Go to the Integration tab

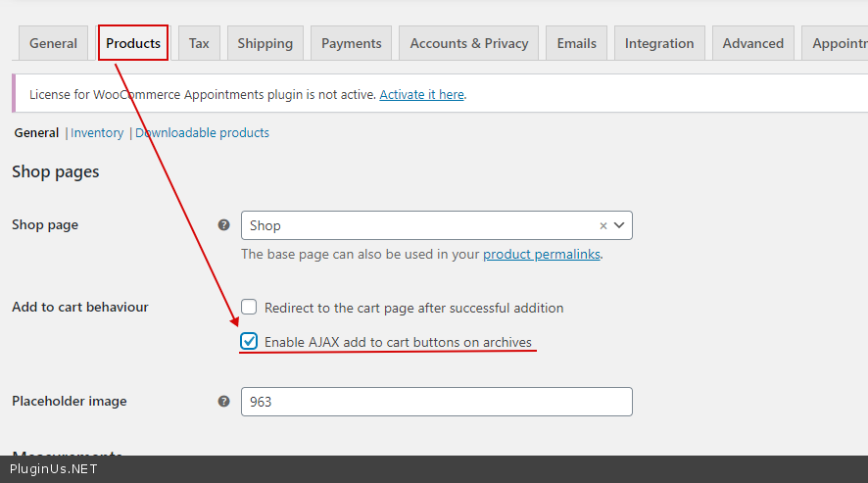(659, 43)
